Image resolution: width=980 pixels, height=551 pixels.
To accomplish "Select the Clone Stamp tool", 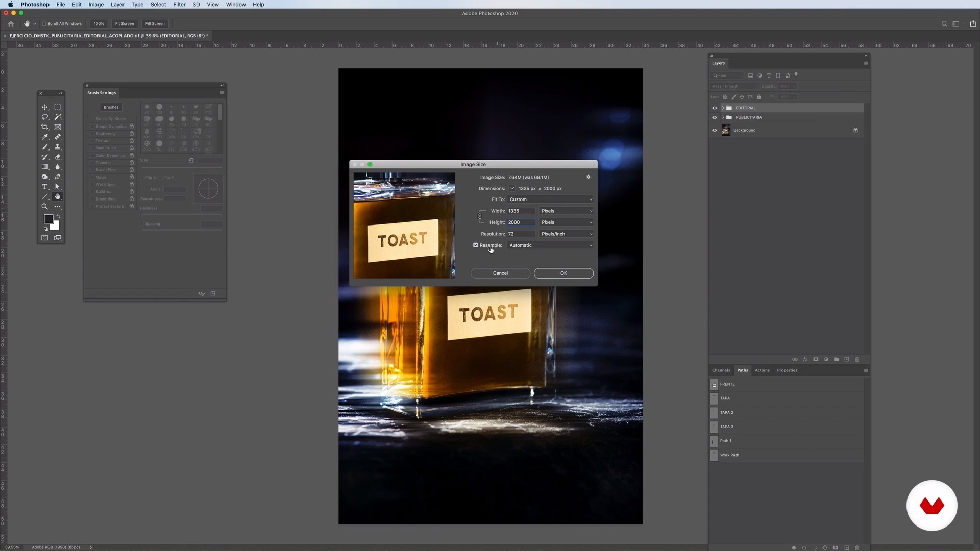I will 58,147.
